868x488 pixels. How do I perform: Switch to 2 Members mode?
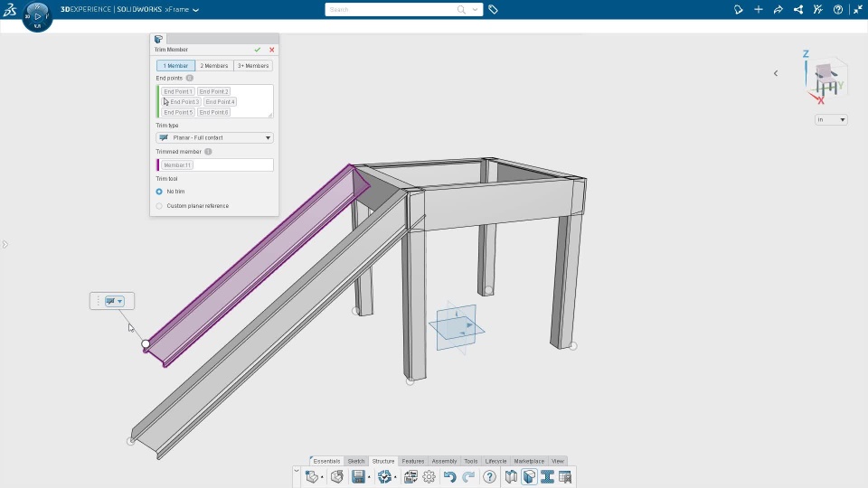point(214,66)
